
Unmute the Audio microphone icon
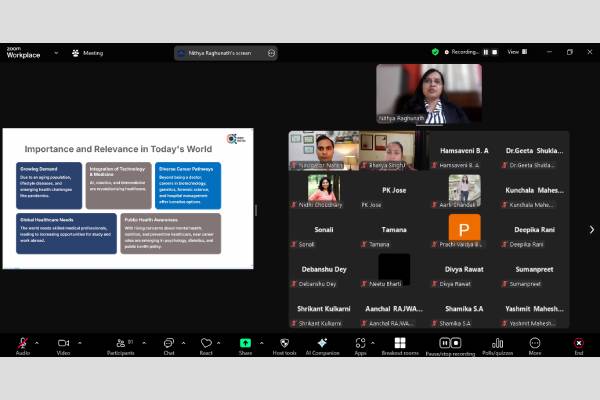tap(22, 343)
